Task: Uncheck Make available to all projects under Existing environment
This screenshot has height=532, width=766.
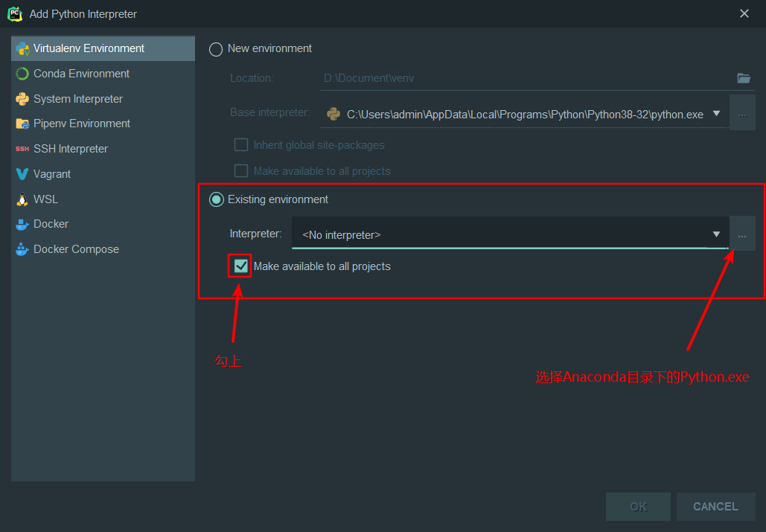Action: pos(241,266)
